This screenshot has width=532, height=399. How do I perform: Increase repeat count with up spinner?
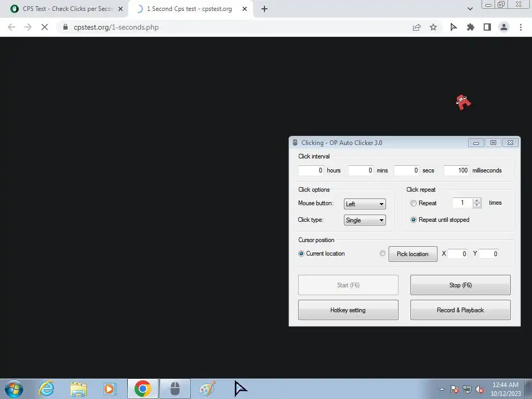(x=477, y=201)
